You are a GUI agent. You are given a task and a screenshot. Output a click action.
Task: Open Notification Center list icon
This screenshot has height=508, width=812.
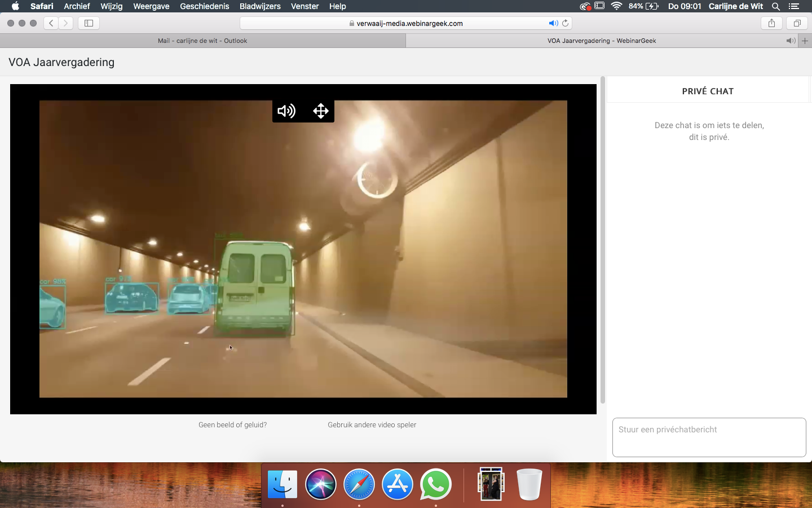coord(794,6)
